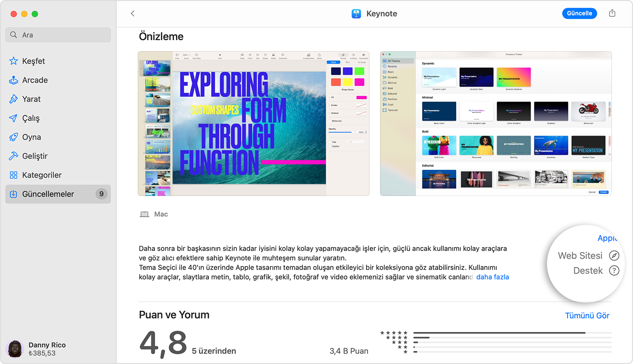Open the Web Sitesi link

coord(580,256)
